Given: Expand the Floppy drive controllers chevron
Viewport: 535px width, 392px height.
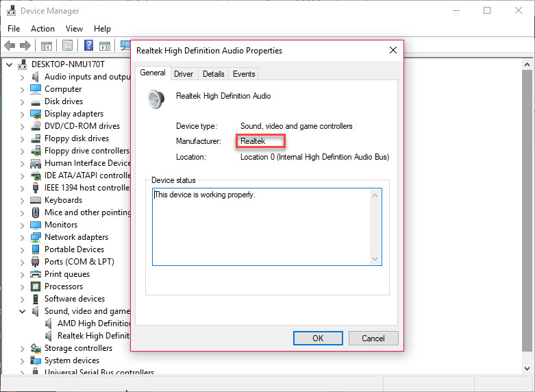Looking at the screenshot, I should pyautogui.click(x=22, y=151).
